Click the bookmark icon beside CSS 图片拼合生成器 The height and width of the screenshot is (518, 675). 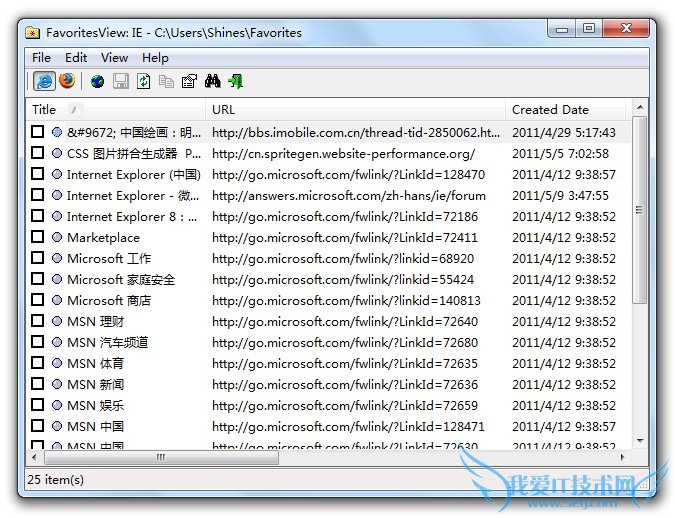57,153
